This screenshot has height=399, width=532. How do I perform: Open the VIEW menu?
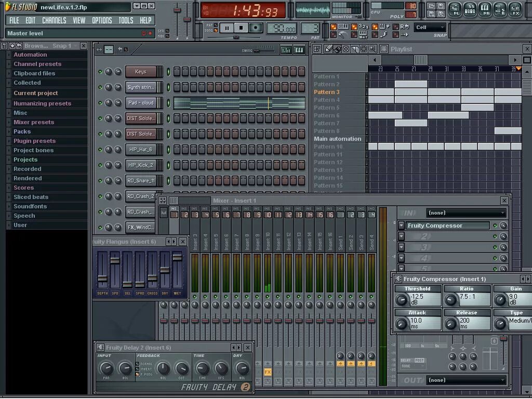click(x=79, y=20)
